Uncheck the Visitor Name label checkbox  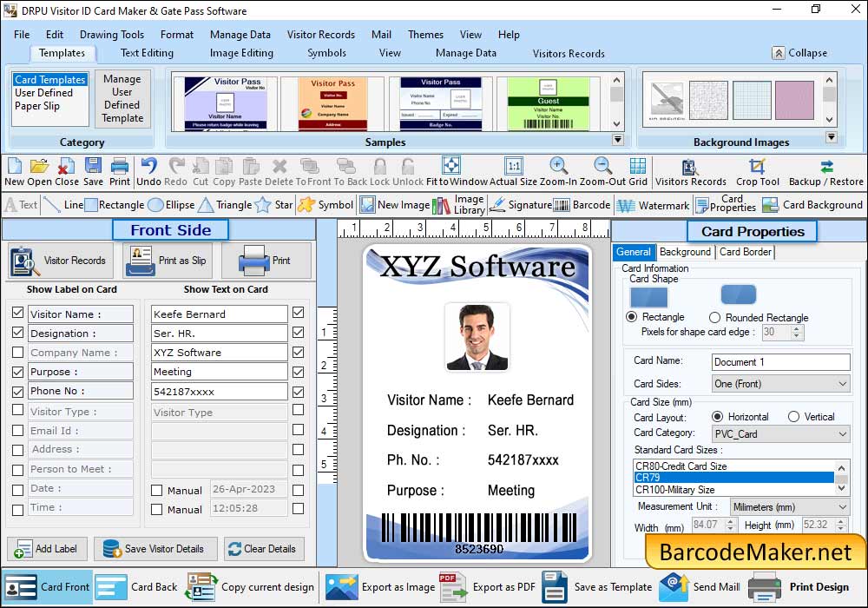(x=17, y=313)
